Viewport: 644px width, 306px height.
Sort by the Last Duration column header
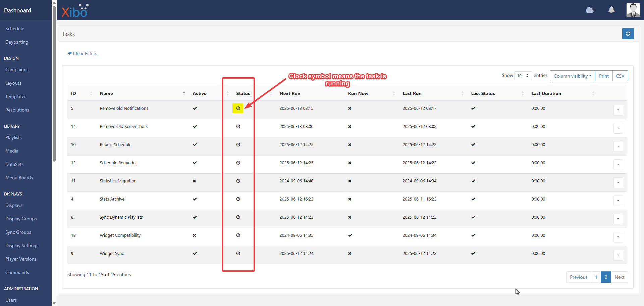(563, 93)
